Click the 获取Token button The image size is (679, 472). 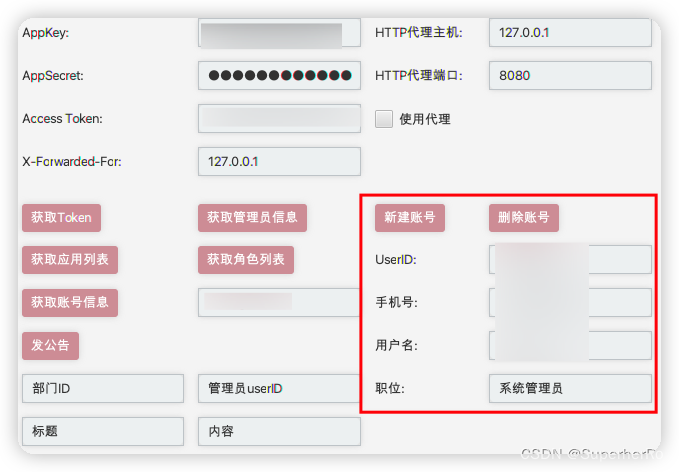[x=61, y=218]
